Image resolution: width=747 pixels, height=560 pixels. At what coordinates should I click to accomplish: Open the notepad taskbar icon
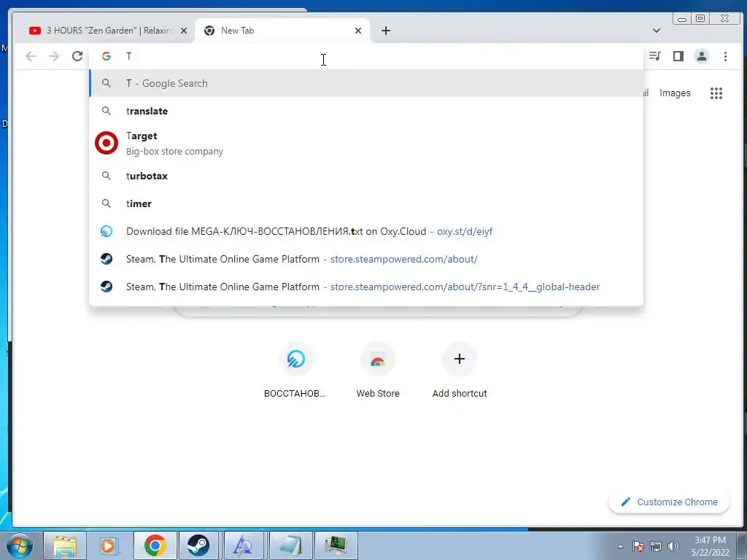coord(290,545)
